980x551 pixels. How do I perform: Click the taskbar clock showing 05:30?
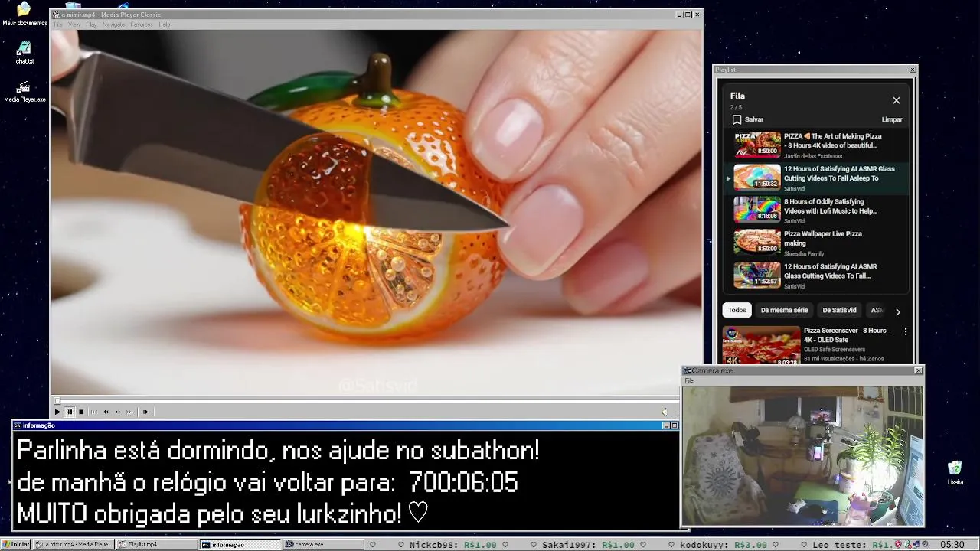[x=952, y=544]
